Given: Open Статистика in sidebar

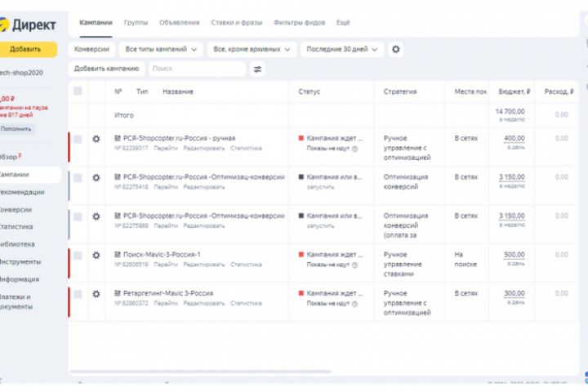Looking at the screenshot, I should point(16,227).
